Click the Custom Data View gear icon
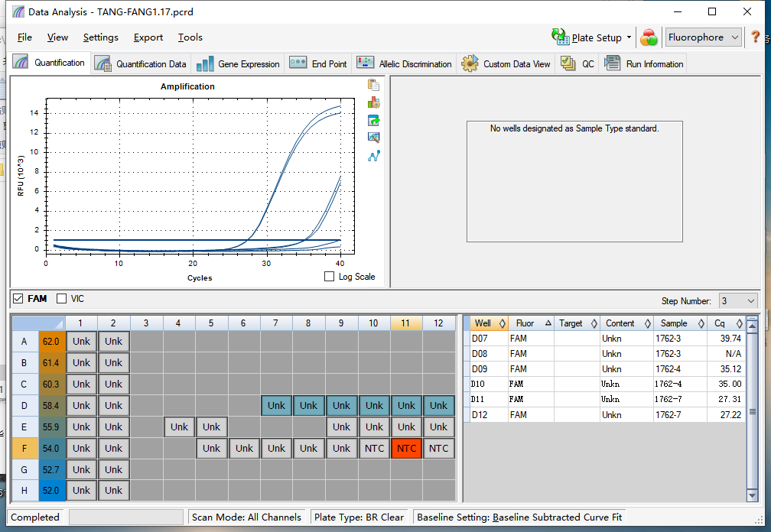771x532 pixels. [x=470, y=63]
